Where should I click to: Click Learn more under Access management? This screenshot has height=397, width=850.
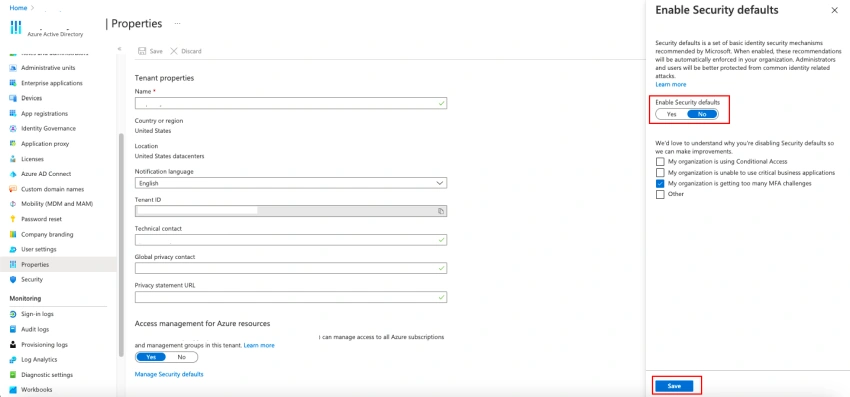(259, 345)
